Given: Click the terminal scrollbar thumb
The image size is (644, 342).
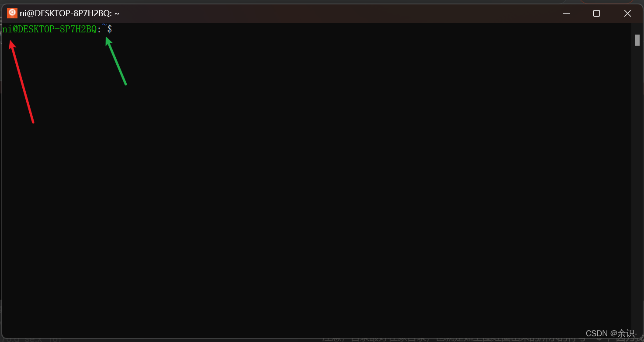Looking at the screenshot, I should [637, 40].
